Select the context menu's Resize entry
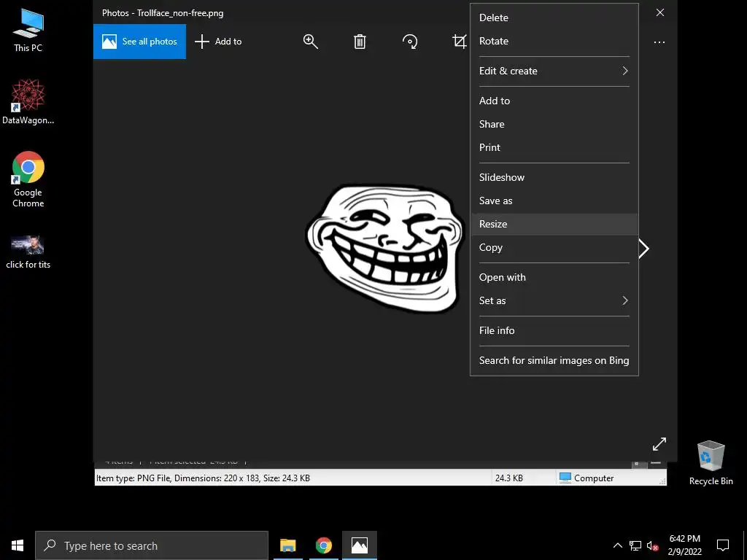The height and width of the screenshot is (560, 747). point(554,224)
